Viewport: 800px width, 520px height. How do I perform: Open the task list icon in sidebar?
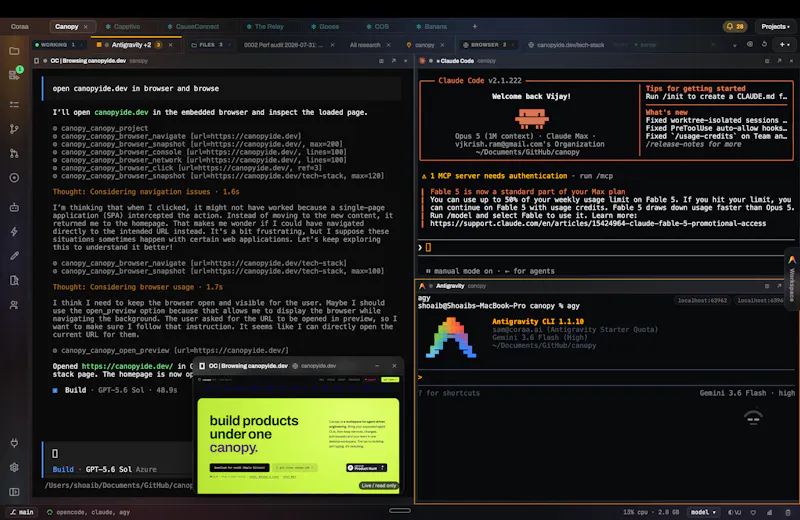(14, 104)
